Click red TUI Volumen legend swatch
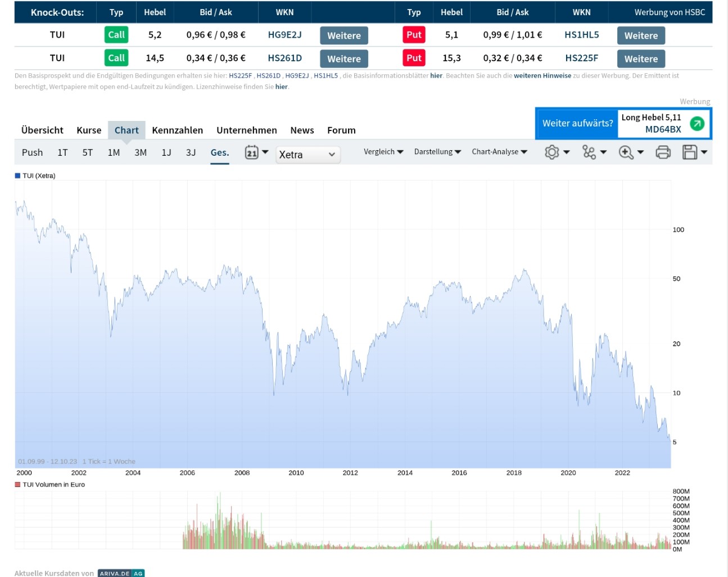 pos(17,485)
